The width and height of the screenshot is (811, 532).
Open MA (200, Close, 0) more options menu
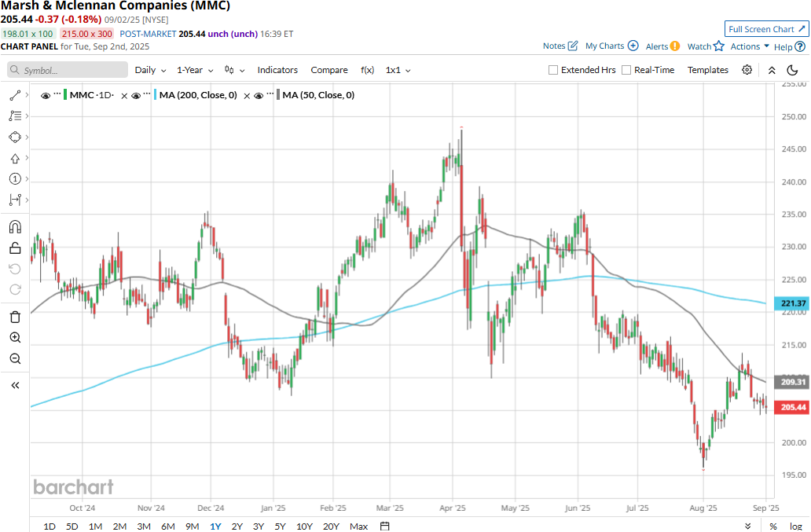click(147, 94)
